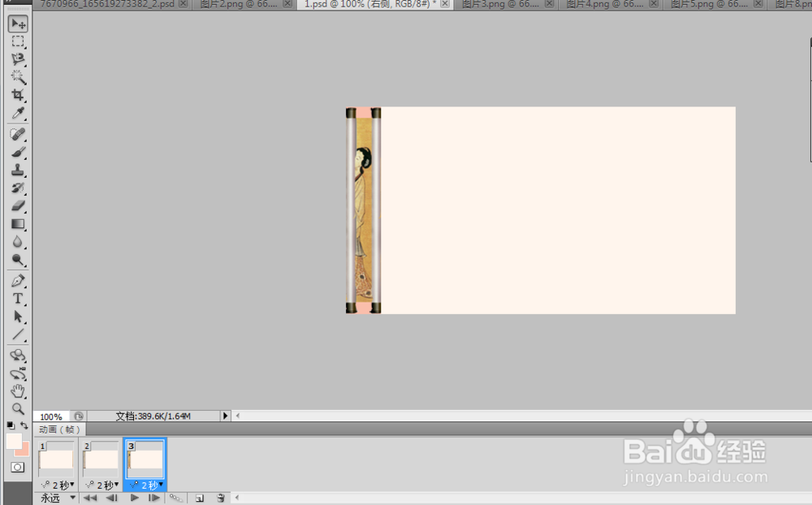Click document size info 文档:389.6K/1.64M
The height and width of the screenshot is (505, 812).
tap(153, 416)
